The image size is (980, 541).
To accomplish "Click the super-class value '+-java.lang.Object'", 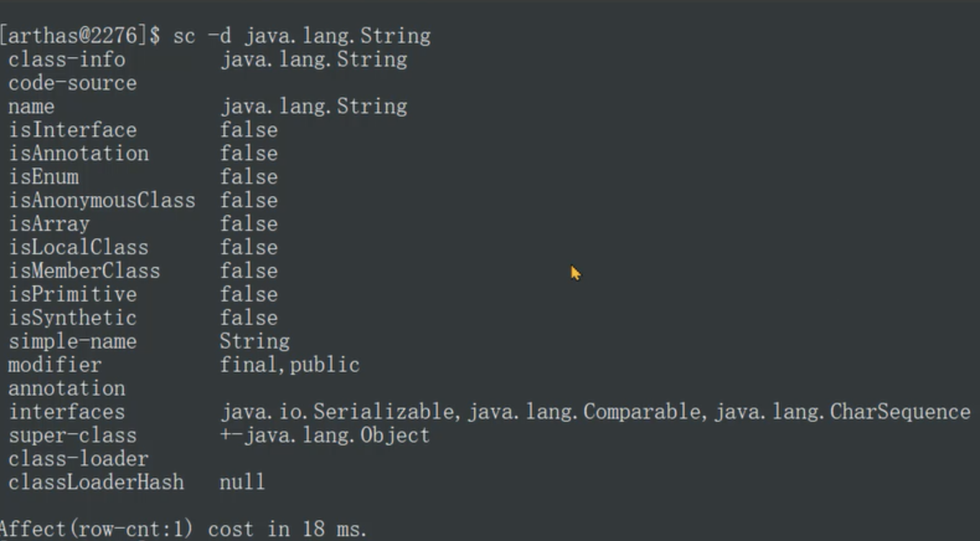I will 324,436.
